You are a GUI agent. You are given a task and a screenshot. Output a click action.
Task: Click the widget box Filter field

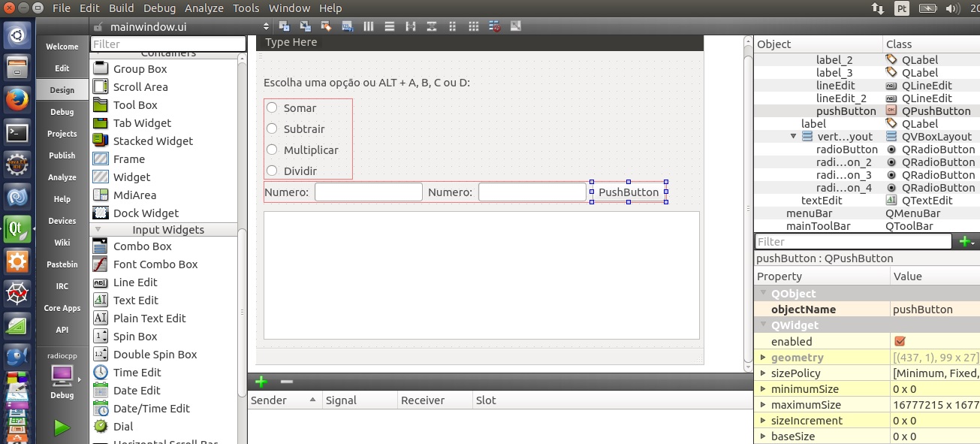(x=168, y=44)
